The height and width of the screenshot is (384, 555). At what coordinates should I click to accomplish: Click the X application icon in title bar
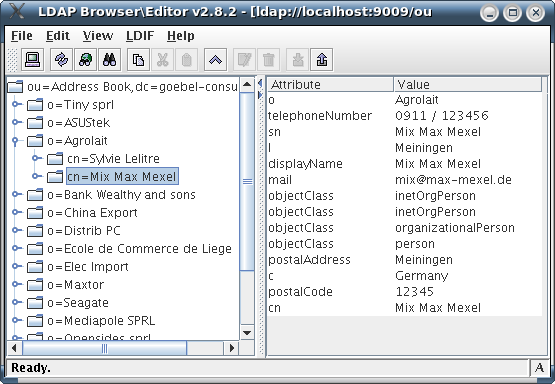[17, 11]
